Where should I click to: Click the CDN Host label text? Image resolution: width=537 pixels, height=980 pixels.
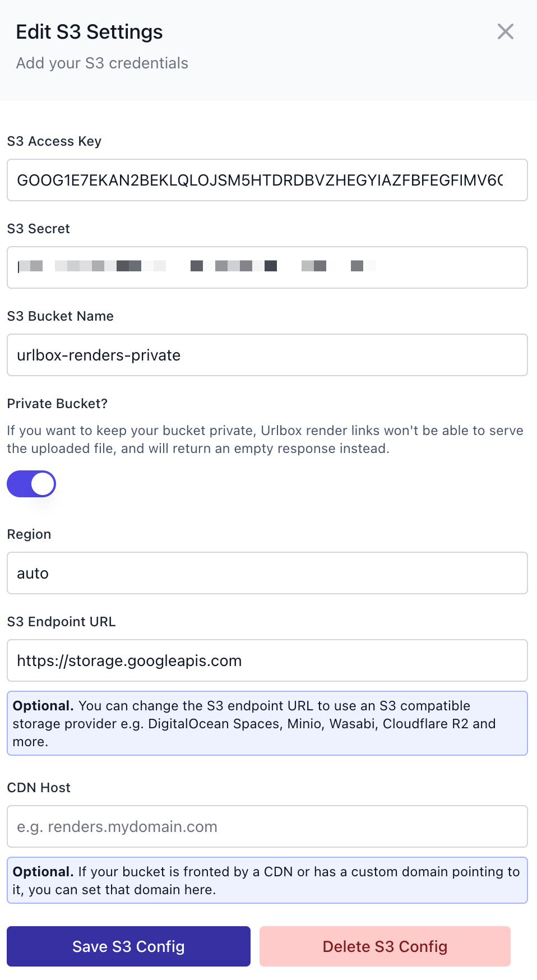(x=39, y=788)
